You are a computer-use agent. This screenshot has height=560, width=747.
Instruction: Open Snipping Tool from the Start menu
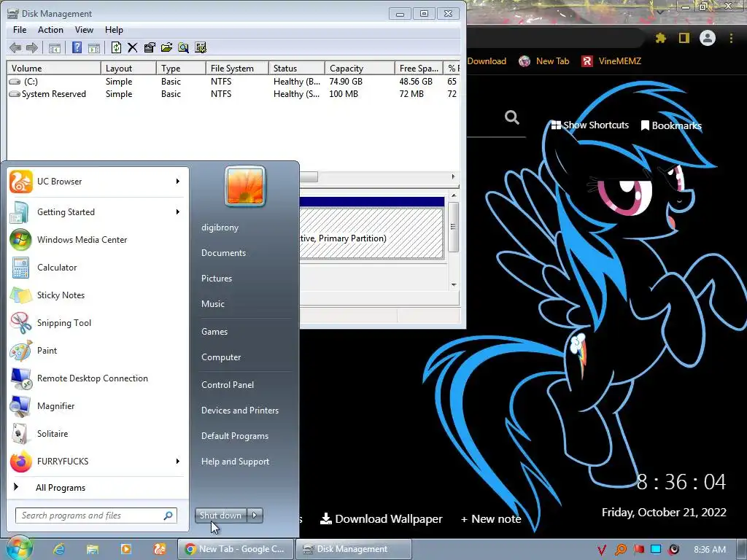(x=97, y=323)
